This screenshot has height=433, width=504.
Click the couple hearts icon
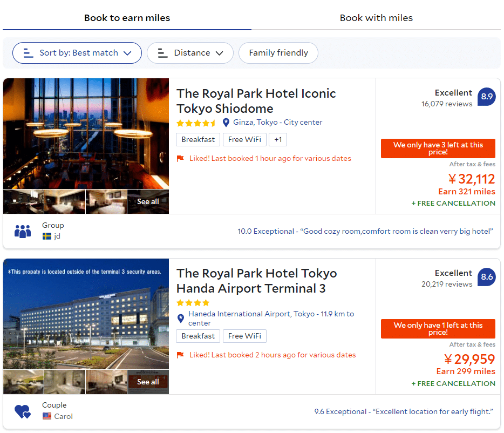pyautogui.click(x=23, y=412)
